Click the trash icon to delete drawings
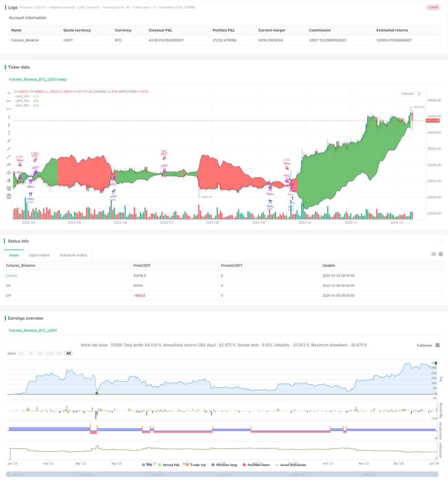This screenshot has width=448, height=484. (x=9, y=196)
